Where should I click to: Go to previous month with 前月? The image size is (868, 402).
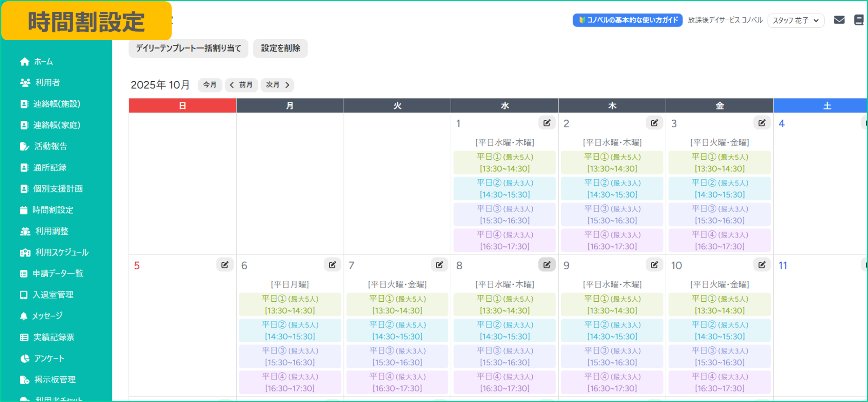(x=241, y=85)
